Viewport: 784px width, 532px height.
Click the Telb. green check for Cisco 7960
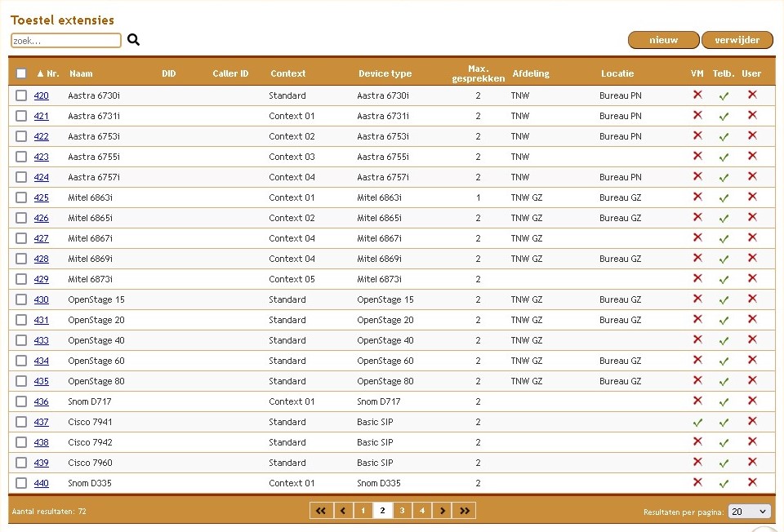724,463
